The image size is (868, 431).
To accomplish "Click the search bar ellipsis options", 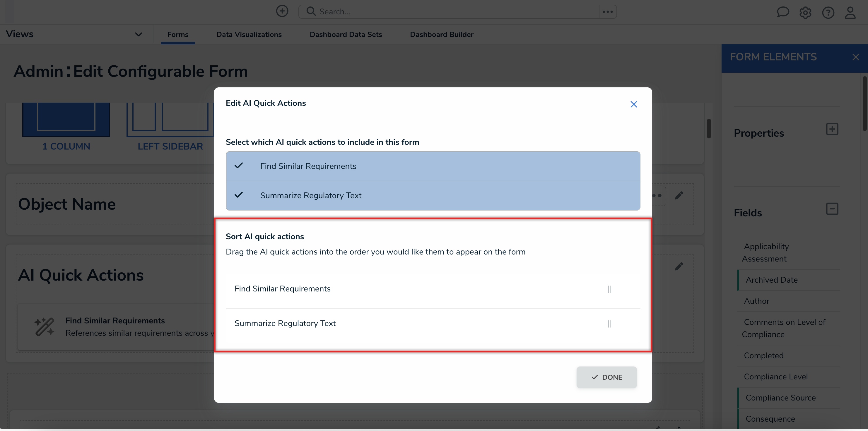I will click(608, 12).
